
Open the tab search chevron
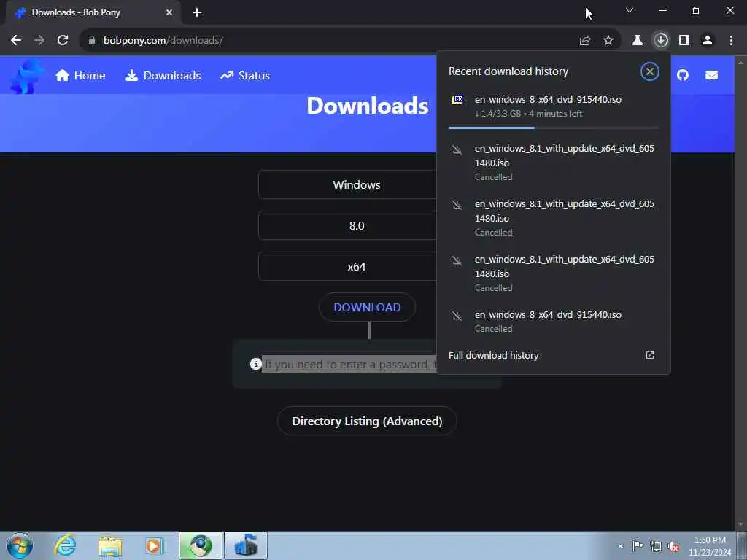pyautogui.click(x=630, y=10)
